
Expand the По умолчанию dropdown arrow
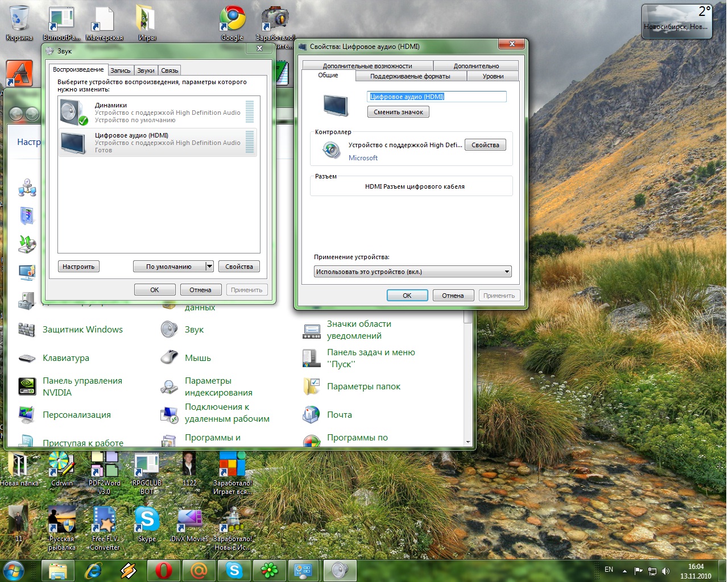209,267
